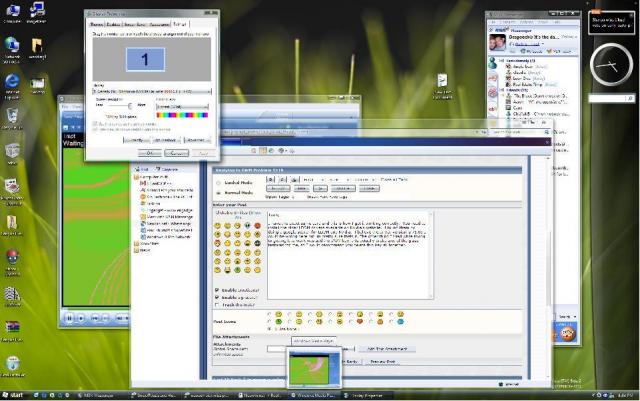The height and width of the screenshot is (401, 640).
Task: Switch to the Screen Saver tab
Action: tap(135, 25)
